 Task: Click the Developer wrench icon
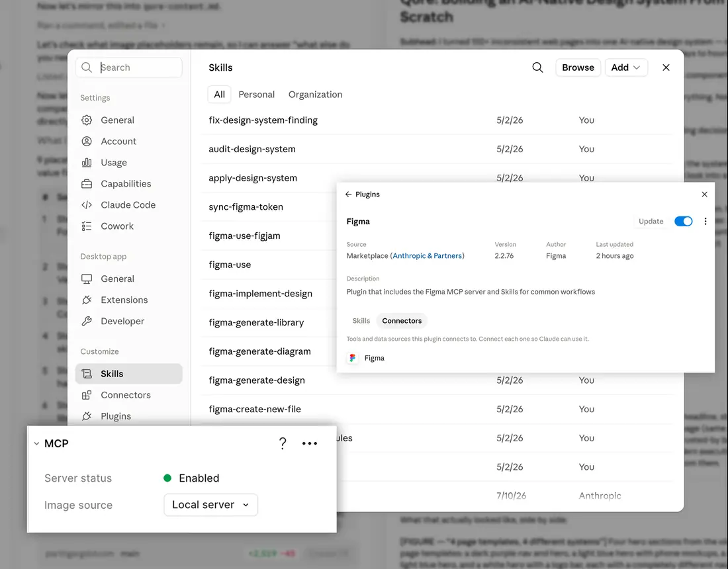pyautogui.click(x=87, y=321)
